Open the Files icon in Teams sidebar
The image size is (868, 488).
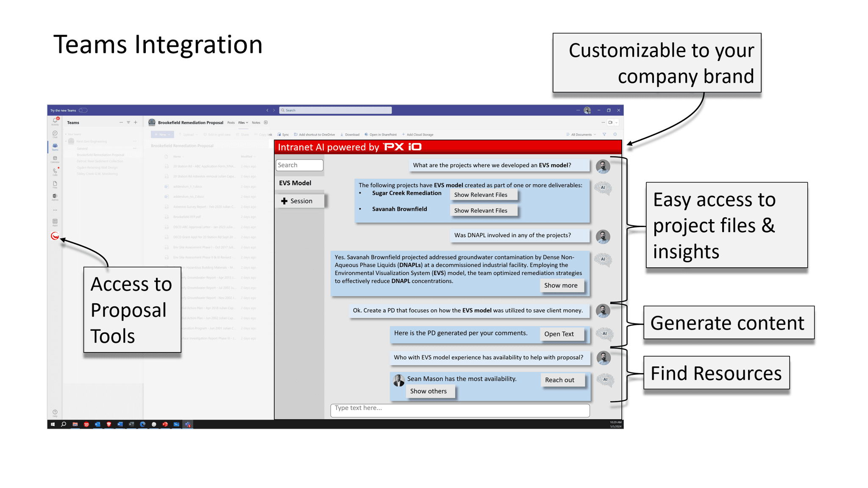55,184
